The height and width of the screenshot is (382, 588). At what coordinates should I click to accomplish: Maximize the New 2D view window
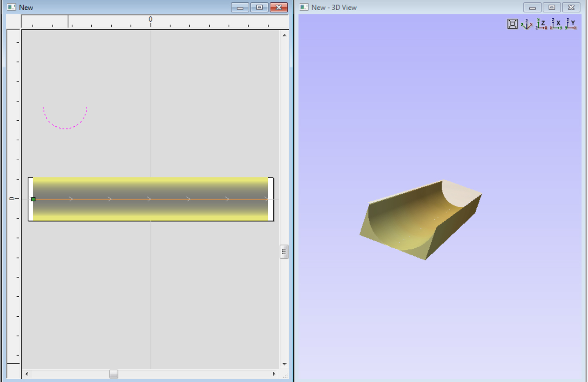(x=259, y=7)
